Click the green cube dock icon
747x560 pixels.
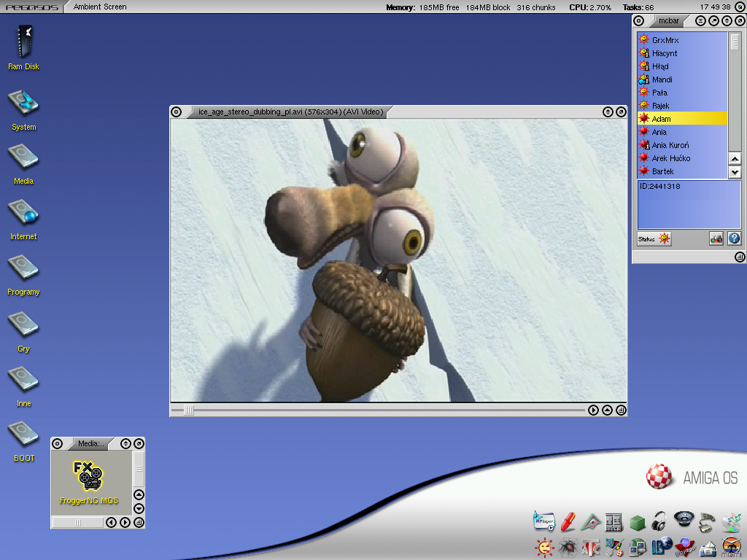(x=637, y=524)
